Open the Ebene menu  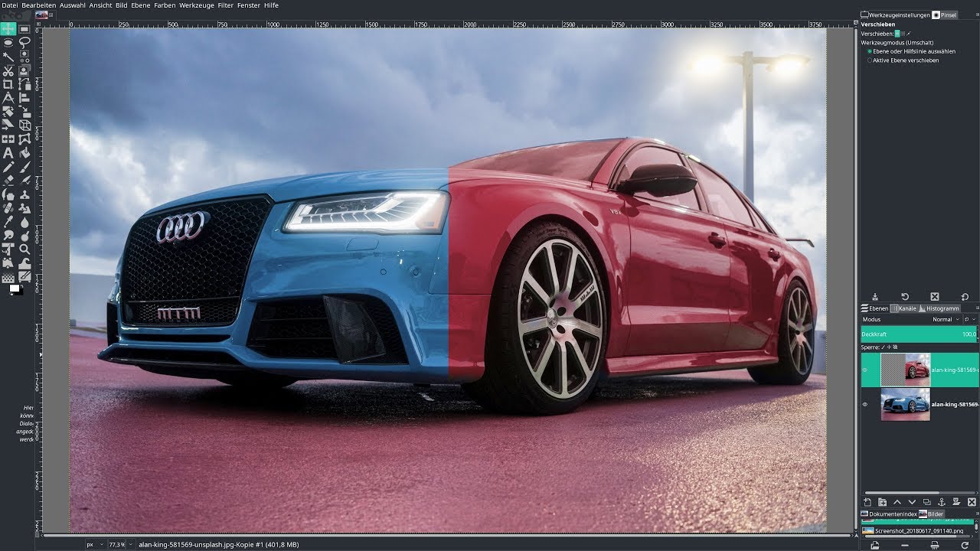click(140, 5)
